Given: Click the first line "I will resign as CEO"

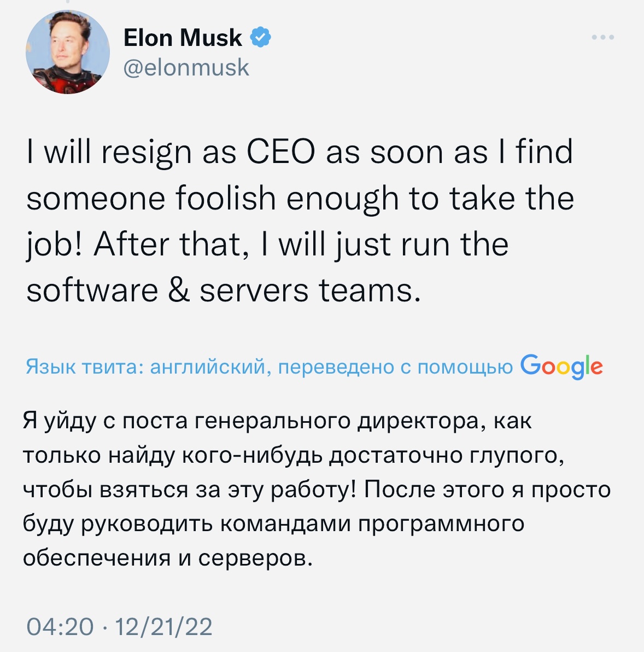Looking at the screenshot, I should pyautogui.click(x=299, y=152).
